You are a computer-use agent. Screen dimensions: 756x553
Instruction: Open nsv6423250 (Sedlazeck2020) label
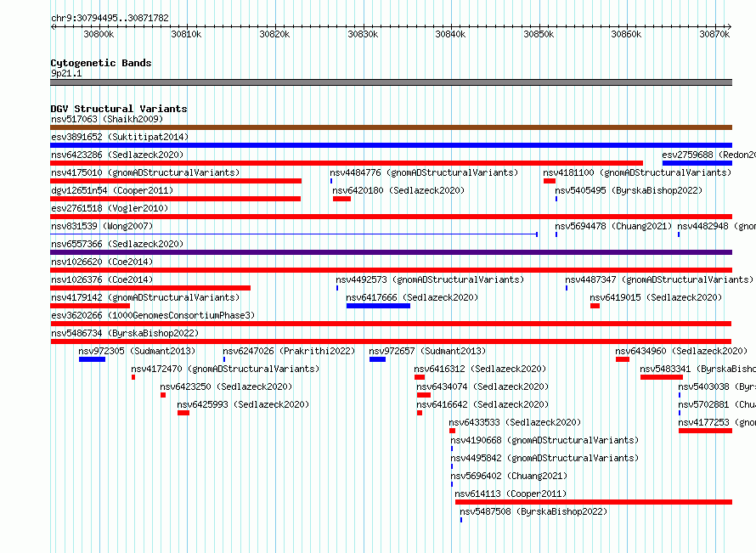226,387
